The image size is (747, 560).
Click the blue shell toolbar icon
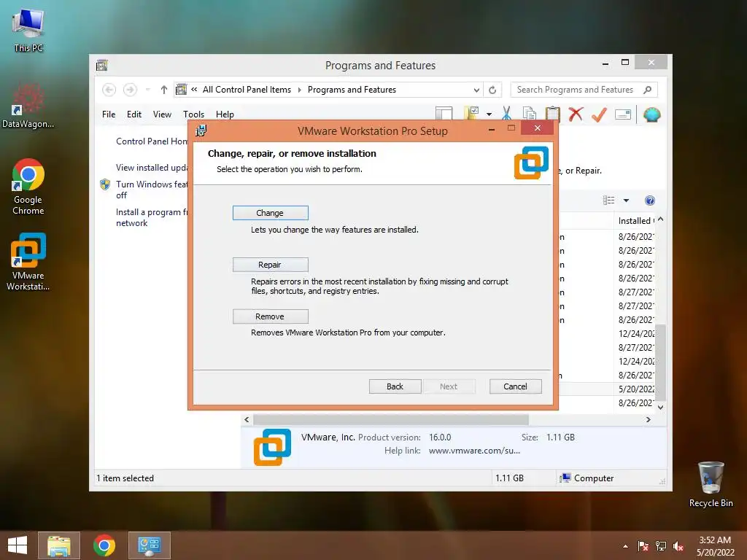click(x=651, y=114)
